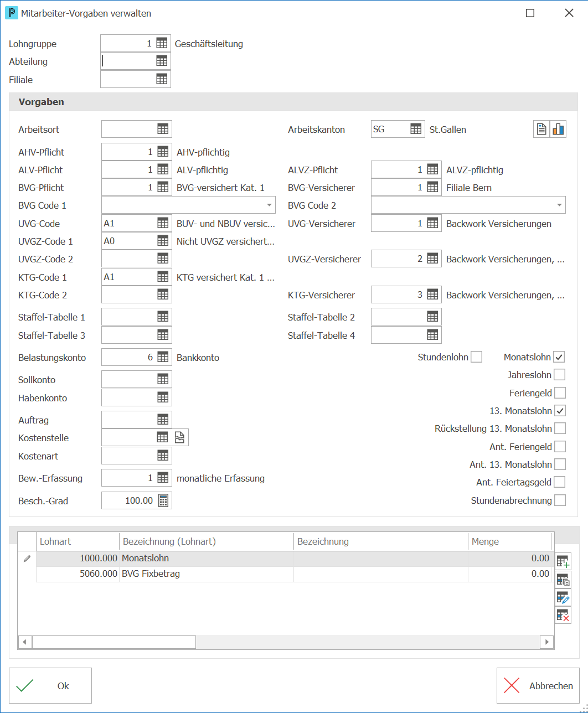Open the Belastungskonto lookup icon
The height and width of the screenshot is (713, 588).
(163, 357)
